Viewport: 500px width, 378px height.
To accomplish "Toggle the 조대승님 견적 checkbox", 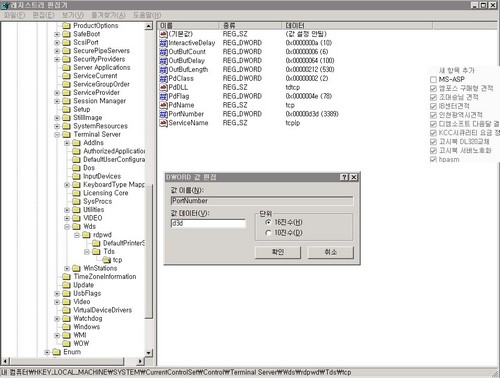I will 433,97.
